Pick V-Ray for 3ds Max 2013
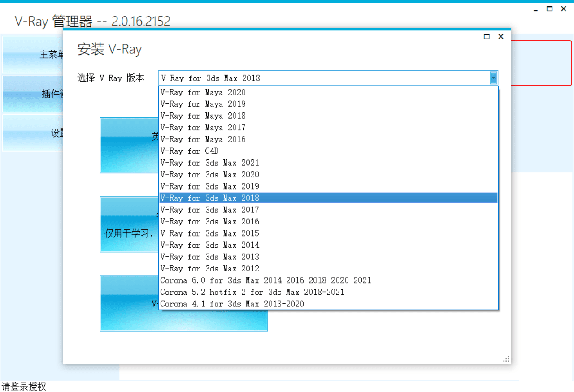This screenshot has width=574, height=392. pos(328,257)
